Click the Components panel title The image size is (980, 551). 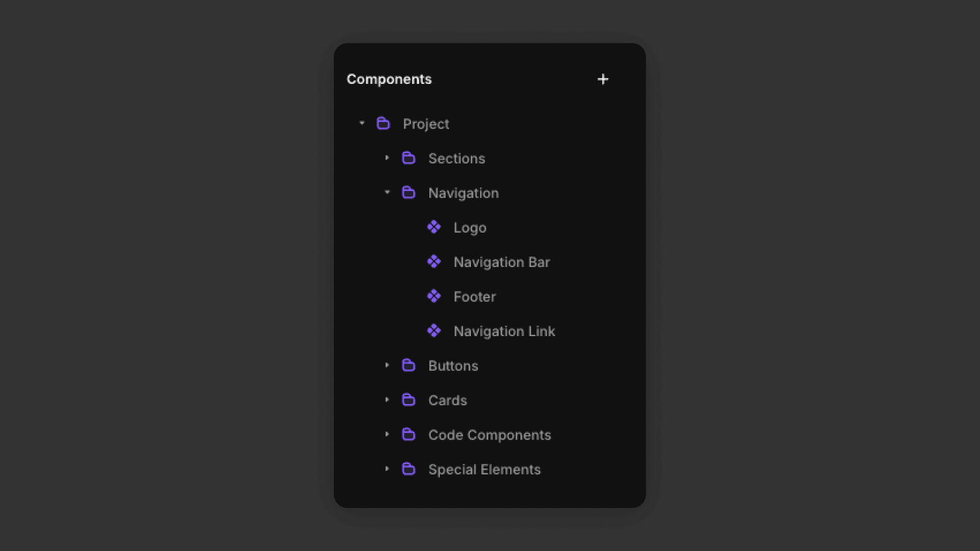(x=389, y=79)
